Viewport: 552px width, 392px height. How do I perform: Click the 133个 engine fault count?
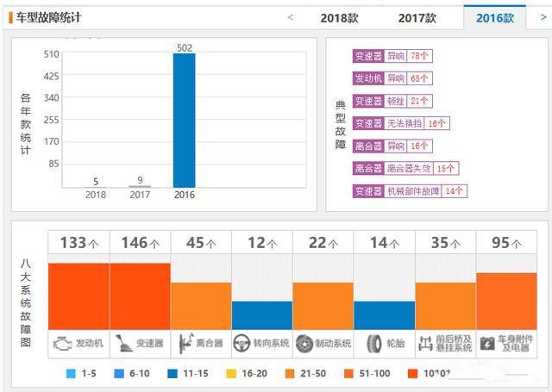tap(79, 243)
